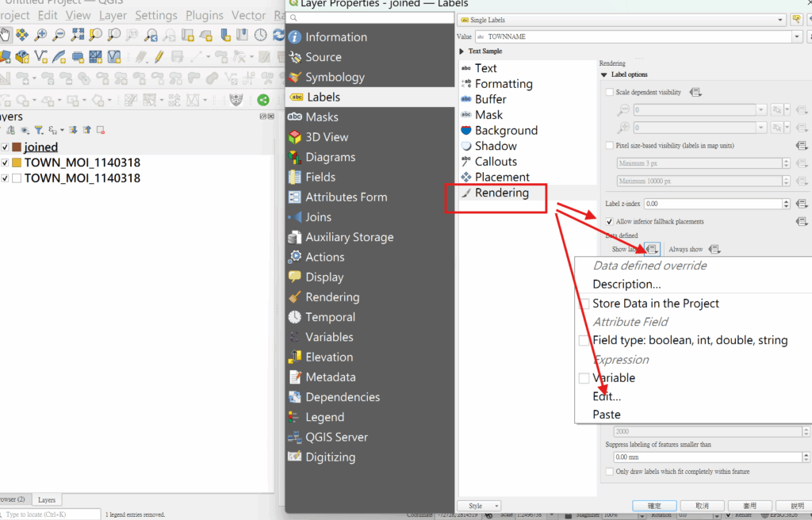Click data defined override beside Show label

click(652, 249)
